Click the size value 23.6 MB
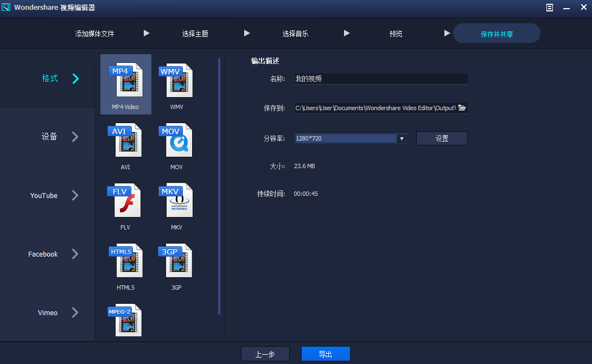592x364 pixels. click(304, 166)
